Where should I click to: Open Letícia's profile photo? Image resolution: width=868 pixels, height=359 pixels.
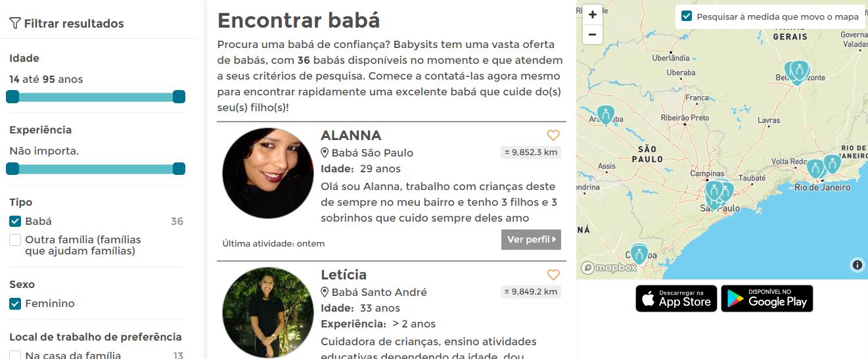(x=268, y=312)
